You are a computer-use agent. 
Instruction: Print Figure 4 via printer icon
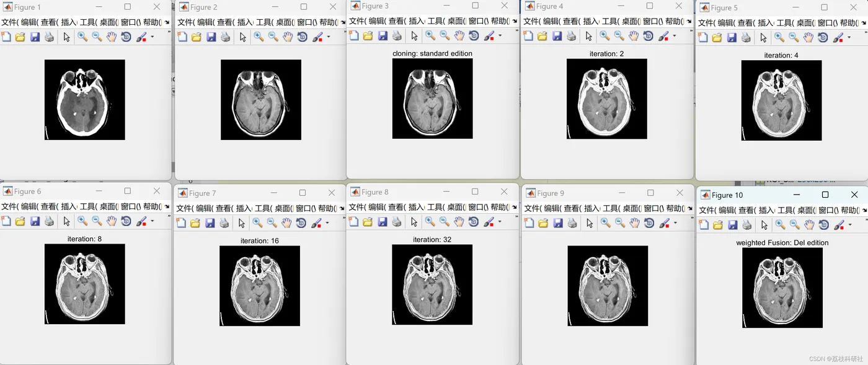point(571,36)
